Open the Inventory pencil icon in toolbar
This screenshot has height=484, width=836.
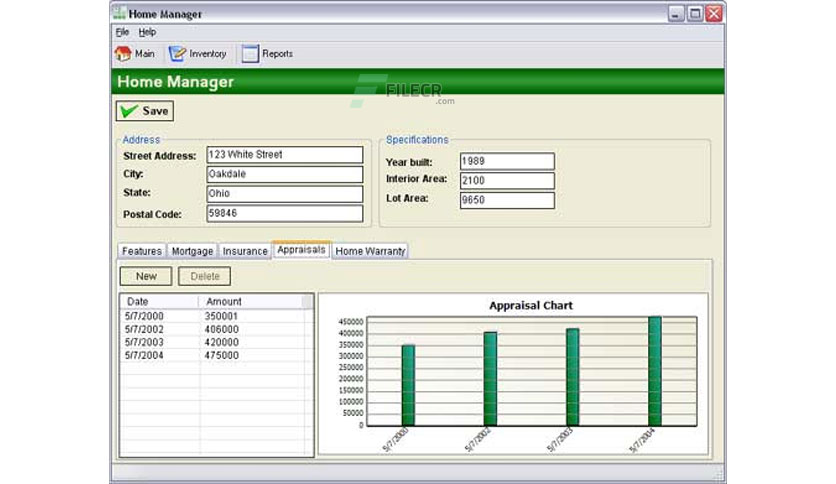click(177, 53)
